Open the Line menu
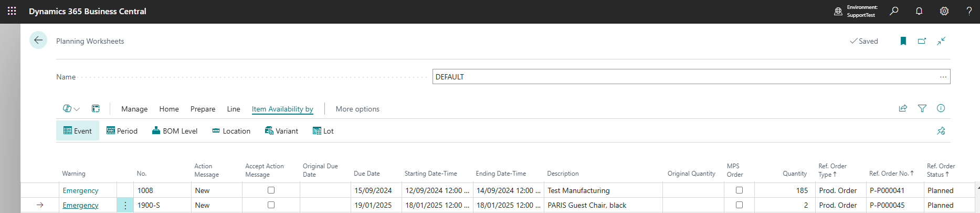Screen dimensions: 980x213 (x=234, y=109)
